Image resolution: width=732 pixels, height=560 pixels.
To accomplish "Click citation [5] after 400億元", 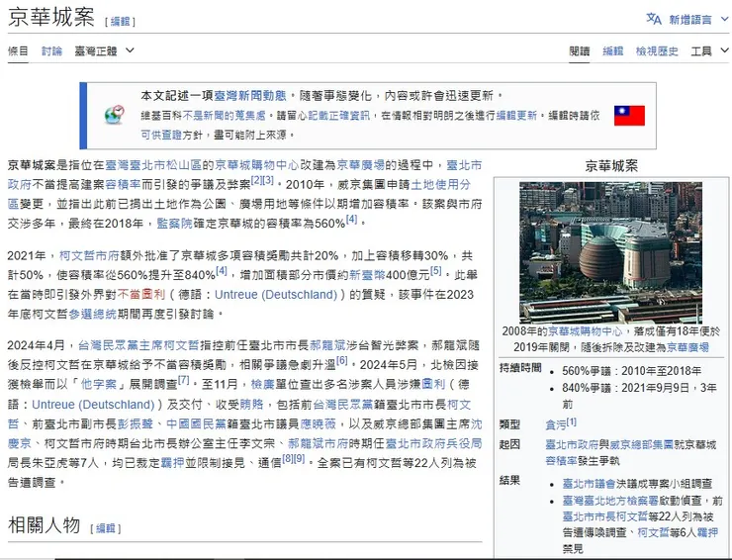I will pyautogui.click(x=435, y=270).
